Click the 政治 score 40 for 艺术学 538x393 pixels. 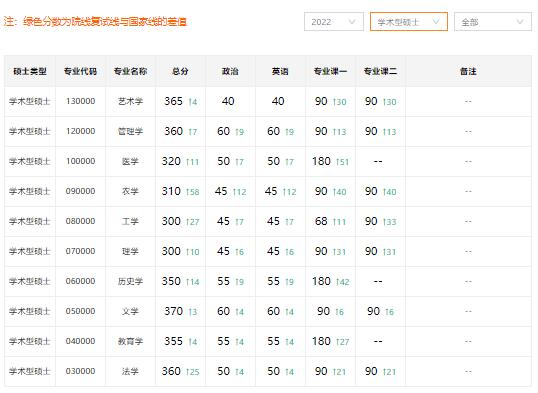(x=228, y=101)
